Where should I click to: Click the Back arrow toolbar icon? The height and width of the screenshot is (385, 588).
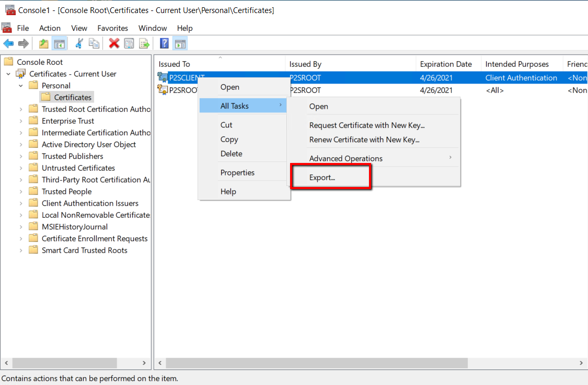tap(8, 44)
